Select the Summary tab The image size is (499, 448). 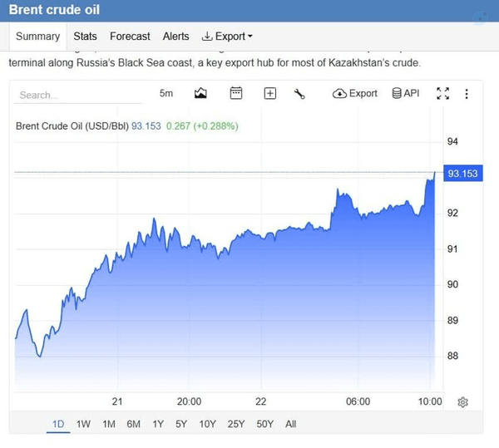38,37
